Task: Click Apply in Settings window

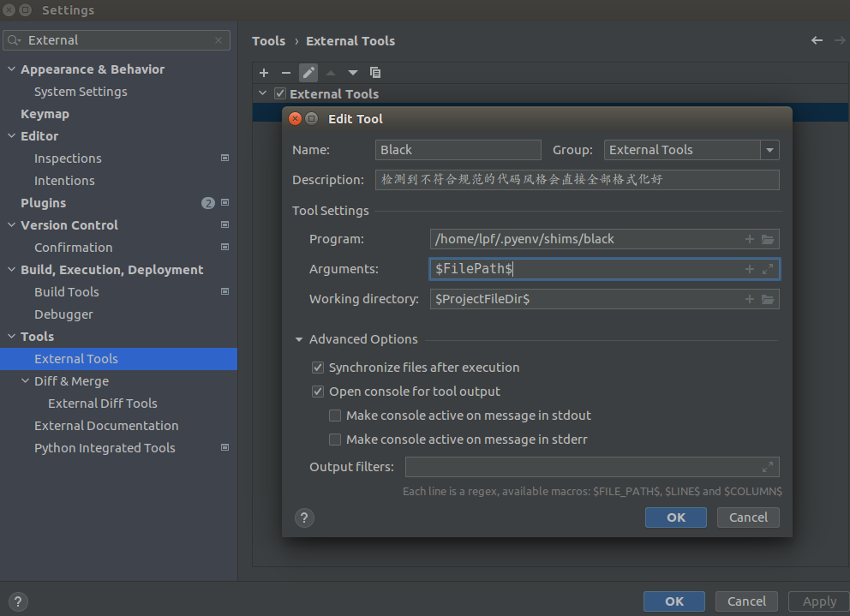Action: (819, 601)
